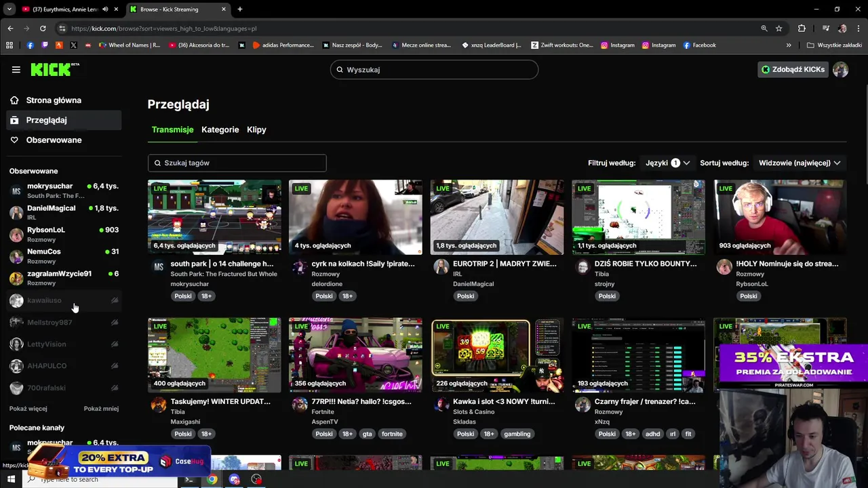This screenshot has height=488, width=868.
Task: Switch to Transmisje tab
Action: [172, 129]
